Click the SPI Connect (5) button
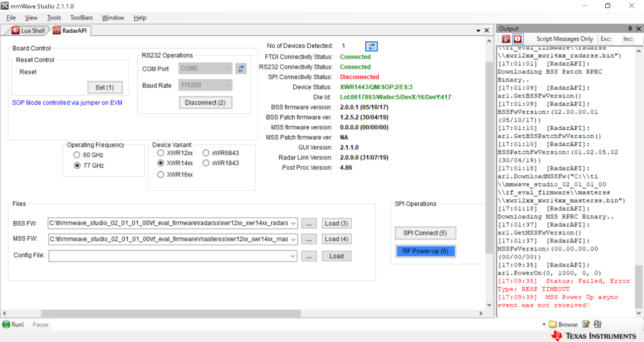 click(425, 233)
